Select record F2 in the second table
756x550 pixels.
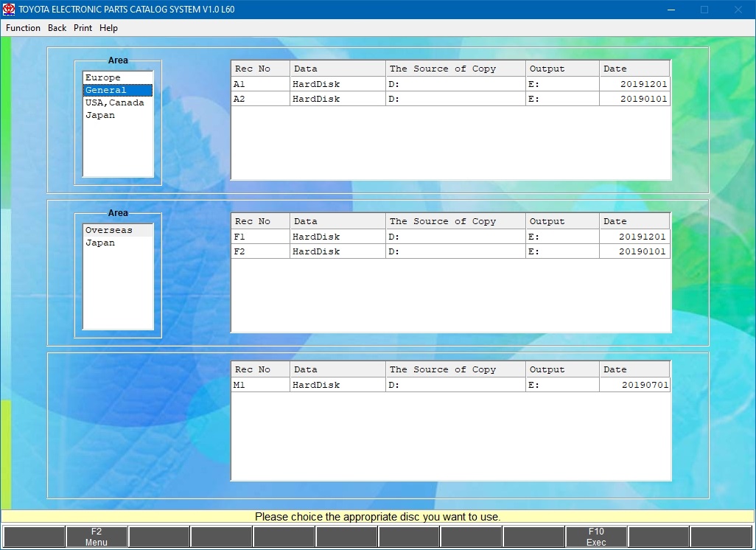tap(450, 251)
